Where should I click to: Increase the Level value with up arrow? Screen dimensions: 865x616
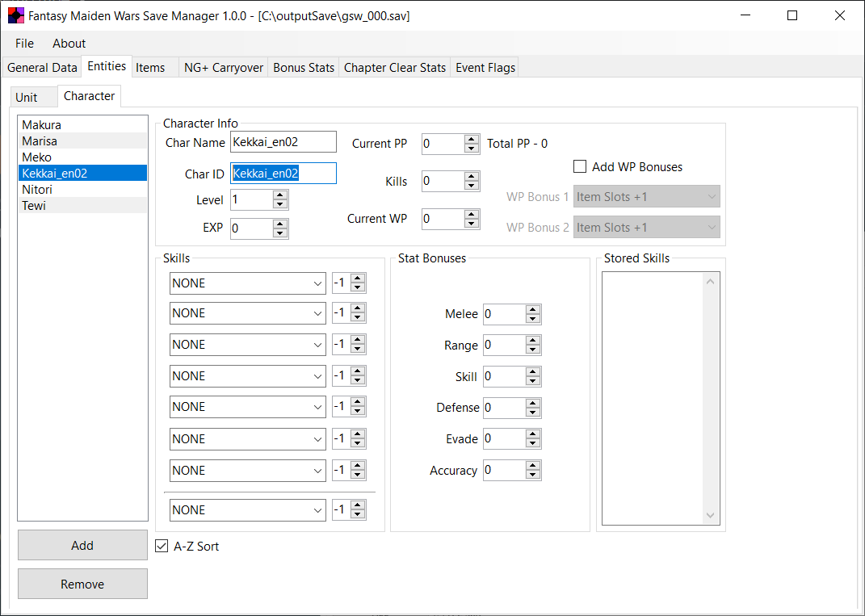pos(280,195)
